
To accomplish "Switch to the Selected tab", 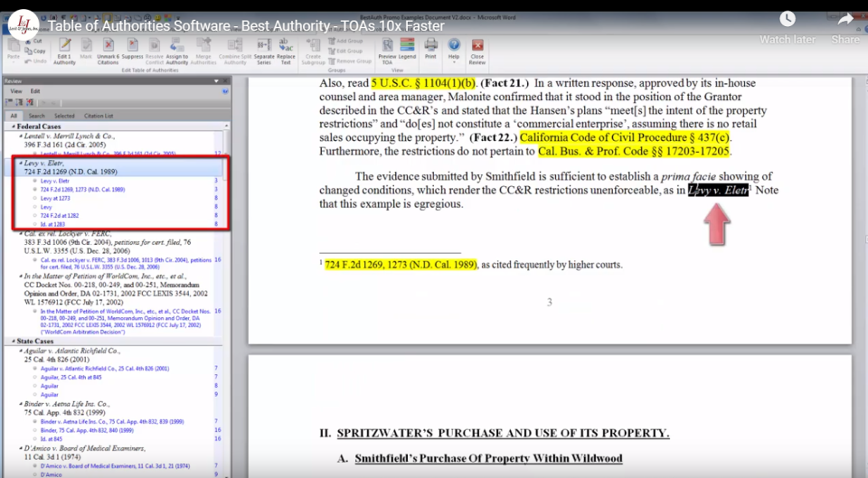I will [x=64, y=116].
